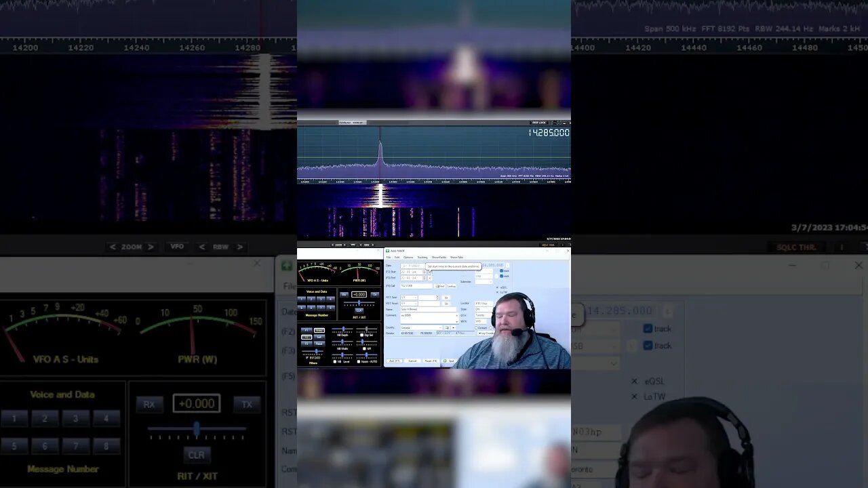Click the Find button beside Call field

pos(439,286)
